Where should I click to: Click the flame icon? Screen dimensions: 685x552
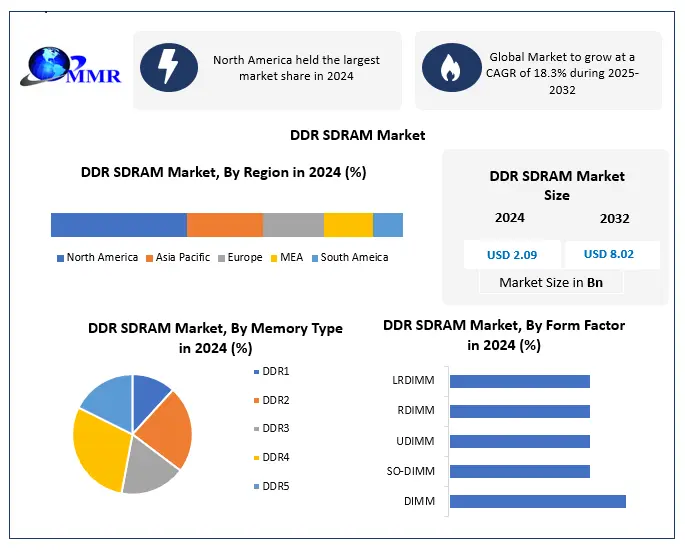click(445, 68)
